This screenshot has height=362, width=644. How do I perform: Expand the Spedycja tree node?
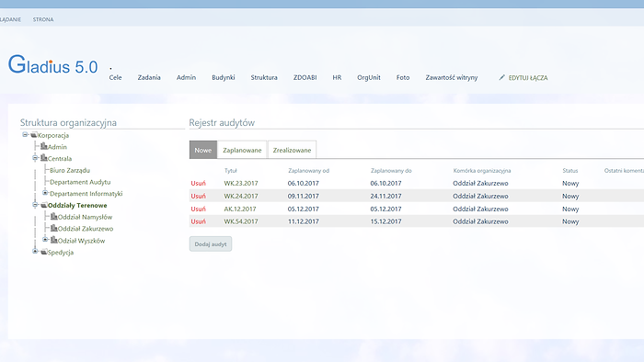click(35, 252)
